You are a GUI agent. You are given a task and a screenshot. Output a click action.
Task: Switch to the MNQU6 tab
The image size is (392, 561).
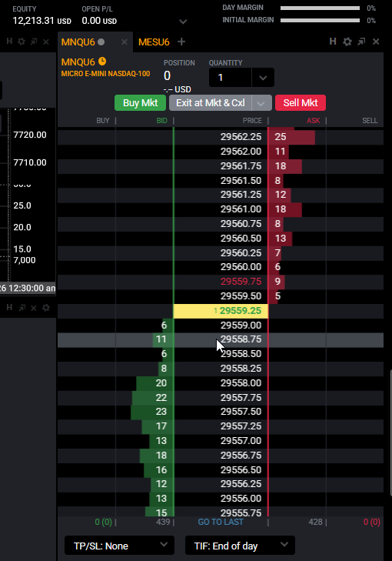tap(78, 42)
